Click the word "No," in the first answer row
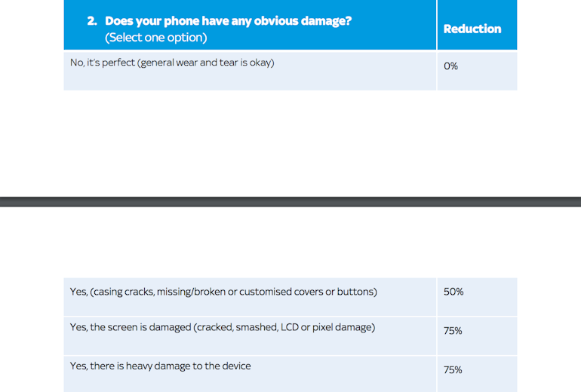581x392 pixels. [x=78, y=63]
